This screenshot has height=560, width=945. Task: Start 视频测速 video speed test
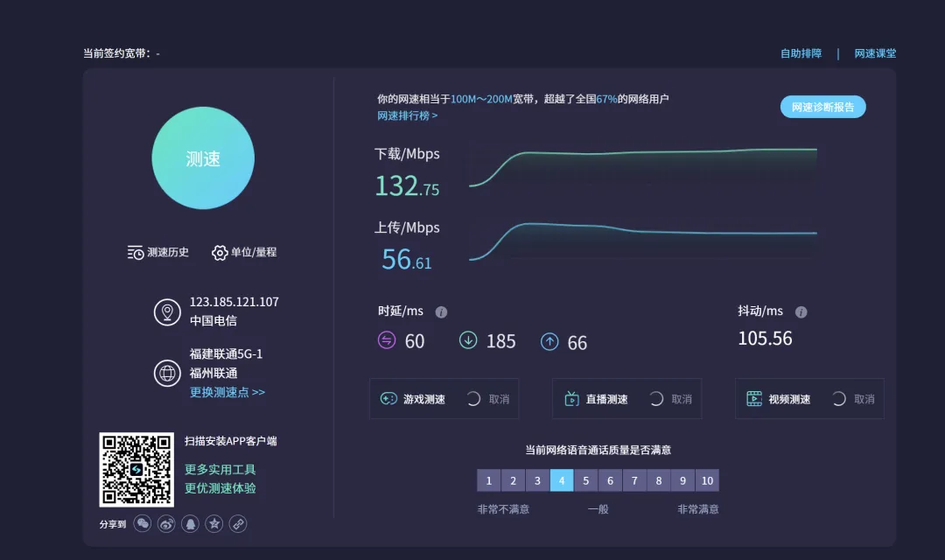pyautogui.click(x=779, y=399)
